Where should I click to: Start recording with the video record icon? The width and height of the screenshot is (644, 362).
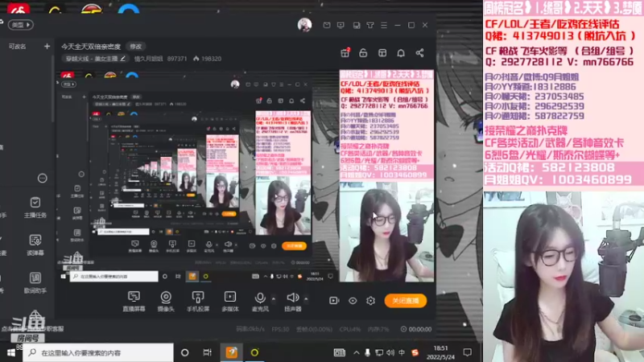click(334, 300)
